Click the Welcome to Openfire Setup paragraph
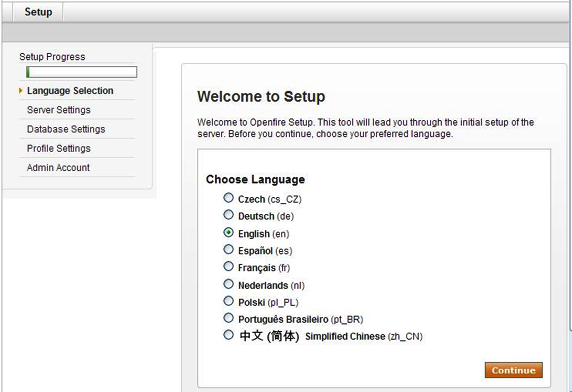This screenshot has height=392, width=572. 366,128
